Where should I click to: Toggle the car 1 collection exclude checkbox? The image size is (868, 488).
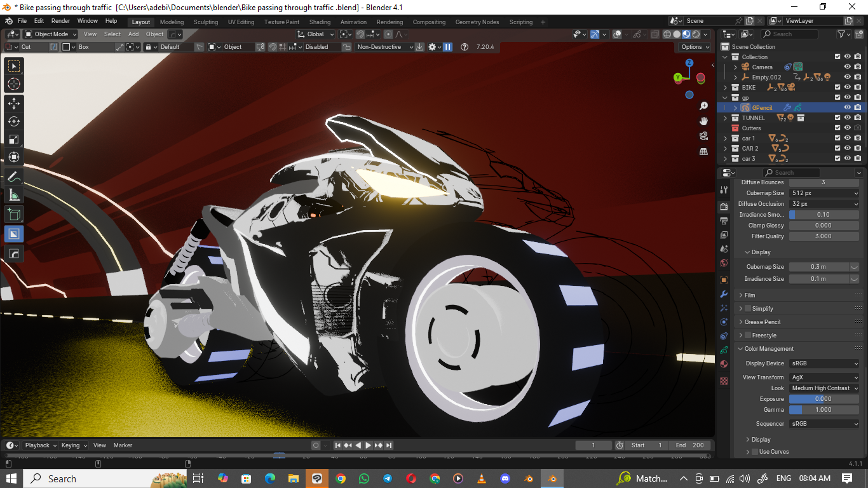click(x=837, y=138)
